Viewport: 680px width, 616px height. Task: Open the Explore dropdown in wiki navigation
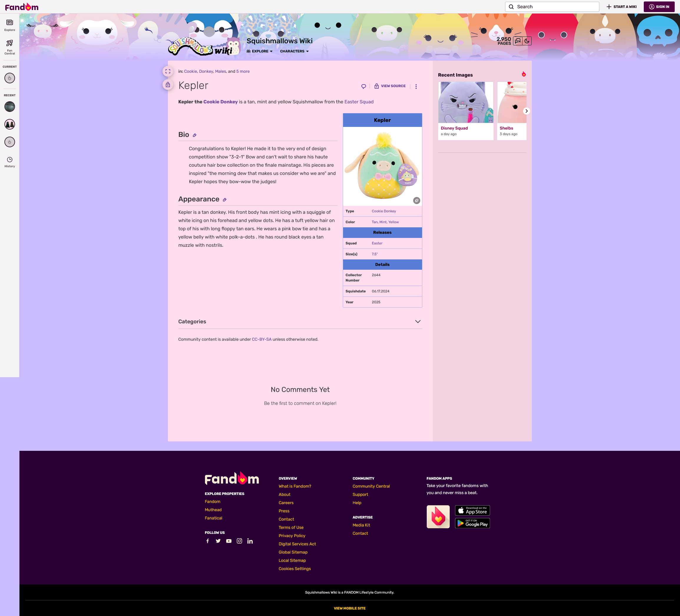click(259, 51)
